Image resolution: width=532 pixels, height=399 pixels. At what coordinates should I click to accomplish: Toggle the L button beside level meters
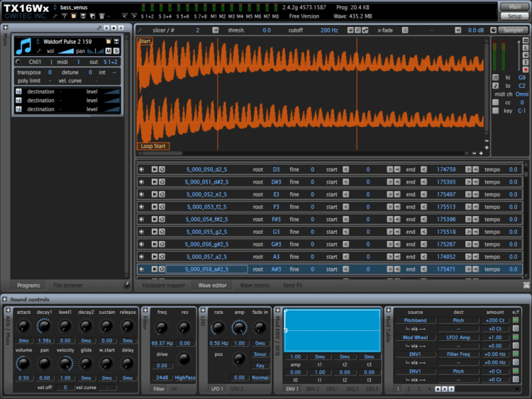pyautogui.click(x=526, y=47)
